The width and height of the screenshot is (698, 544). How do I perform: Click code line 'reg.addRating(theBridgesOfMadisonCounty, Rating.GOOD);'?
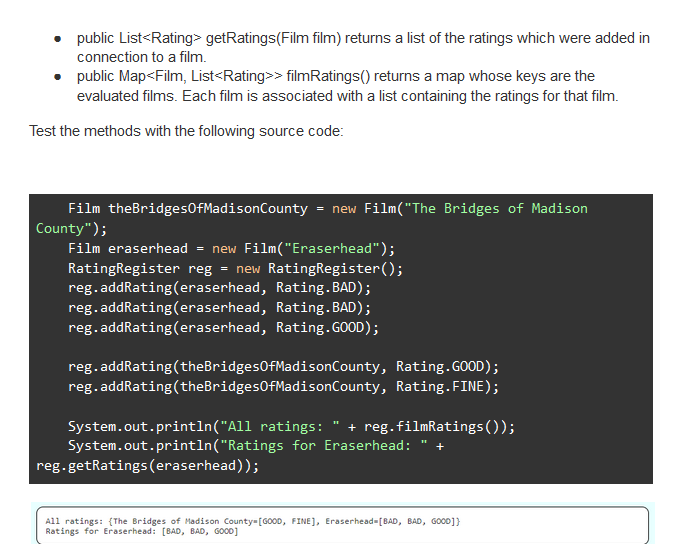[284, 367]
